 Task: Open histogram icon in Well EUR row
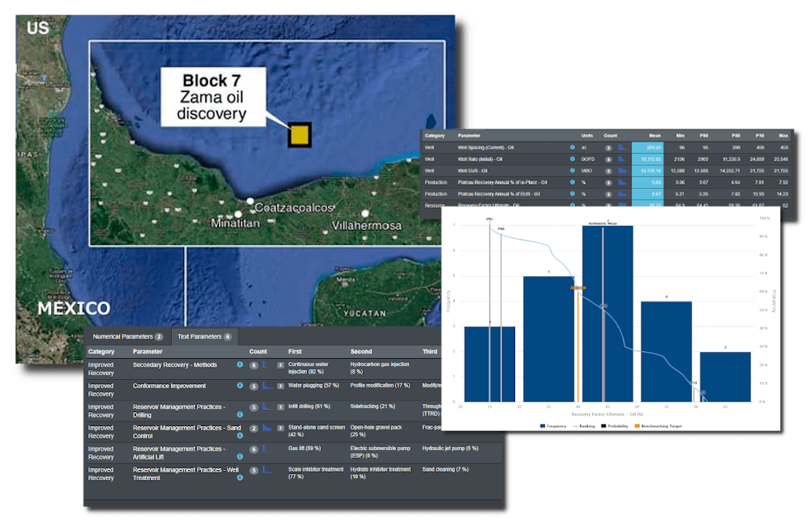623,170
